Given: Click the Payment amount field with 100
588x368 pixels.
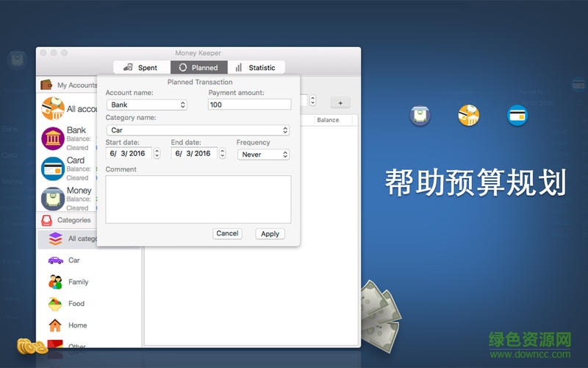Looking at the screenshot, I should pyautogui.click(x=249, y=105).
